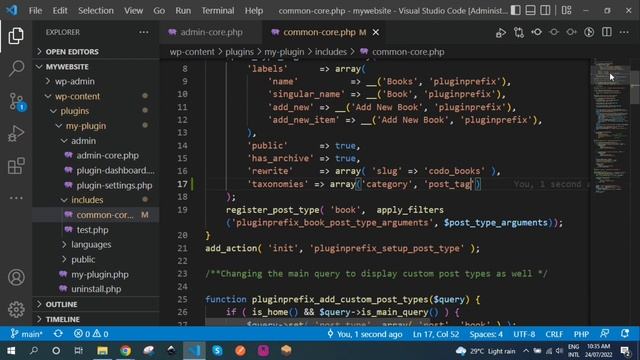Screen dimensions: 640x360
Task: Open the Explorer view in activity bar
Action: click(16, 36)
